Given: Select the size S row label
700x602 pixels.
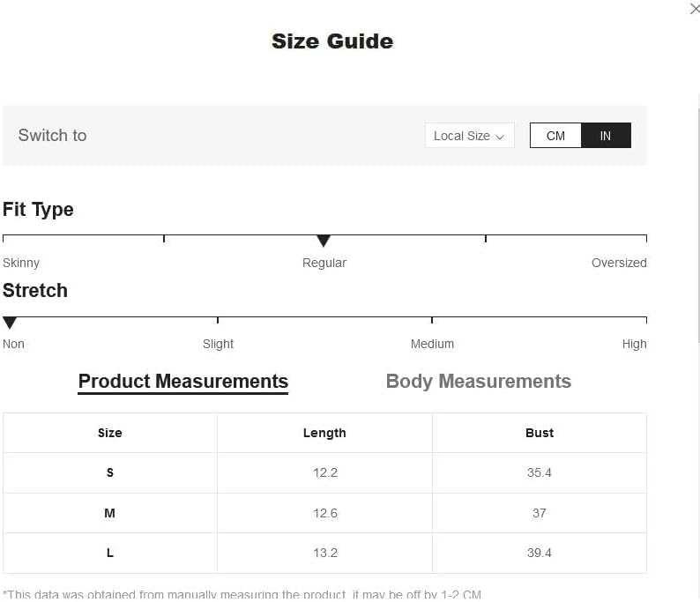Looking at the screenshot, I should pyautogui.click(x=110, y=472).
